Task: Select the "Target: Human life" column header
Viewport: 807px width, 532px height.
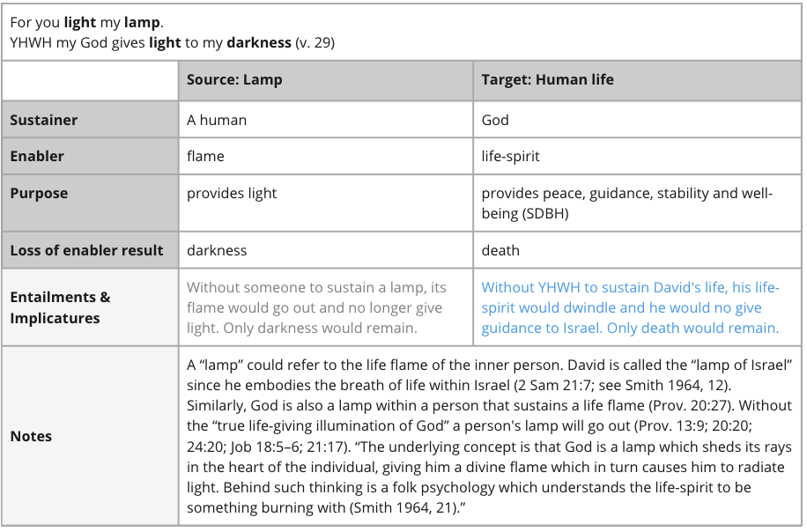Action: (x=547, y=80)
